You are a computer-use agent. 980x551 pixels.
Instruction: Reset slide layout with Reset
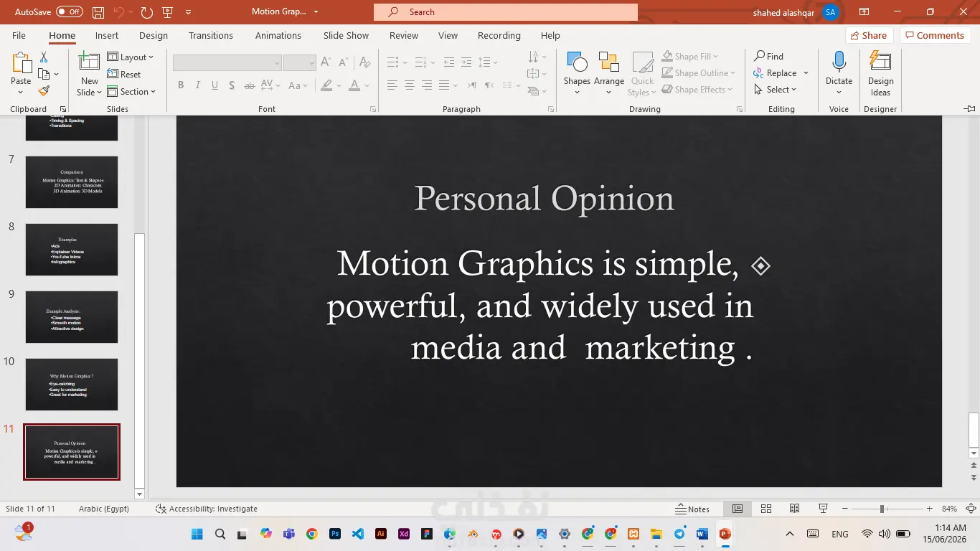[x=124, y=75]
